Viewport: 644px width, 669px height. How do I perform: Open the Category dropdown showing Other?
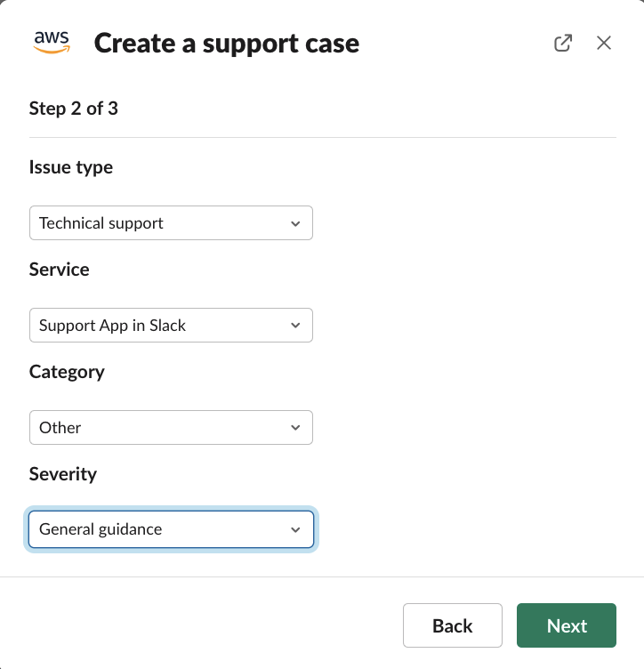(x=171, y=428)
